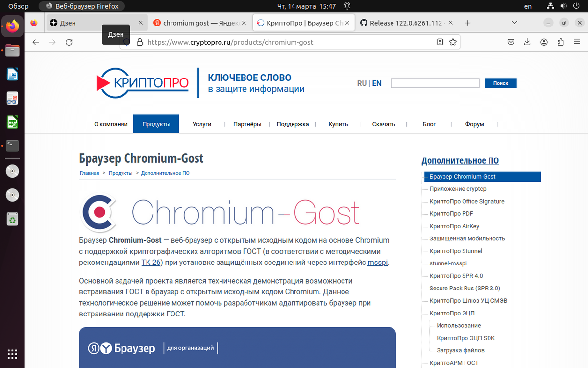This screenshot has width=588, height=368.
Task: Click the site search input field
Action: tap(435, 83)
